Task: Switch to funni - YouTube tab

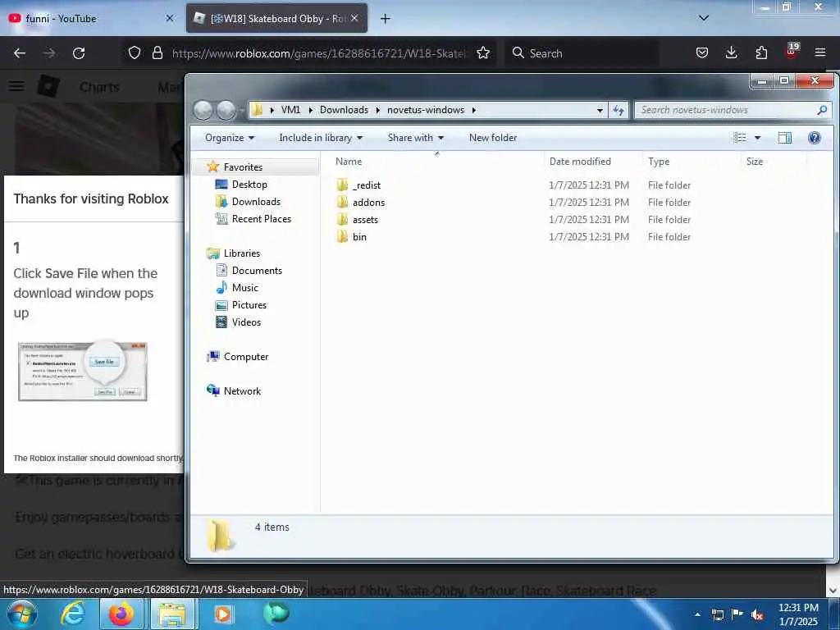Action: 91,19
